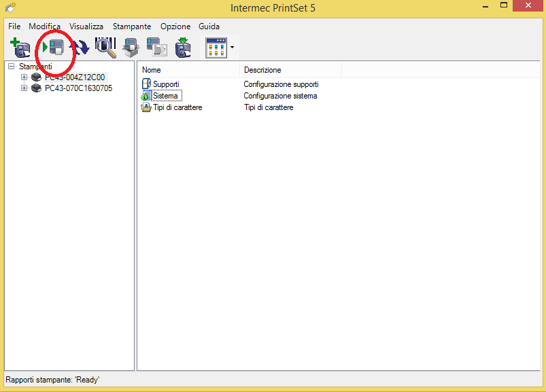Click the 'Configurazione supporti' description
The width and height of the screenshot is (546, 392).
coord(281,84)
